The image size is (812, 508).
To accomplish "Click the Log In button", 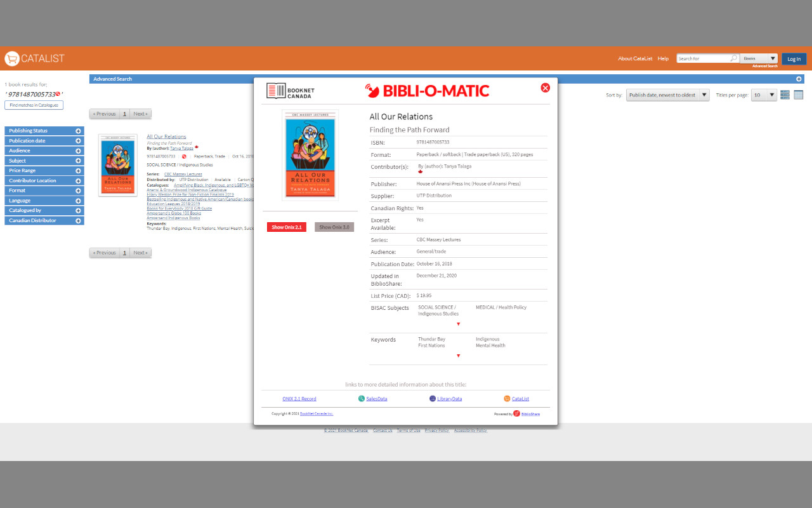I will click(794, 58).
